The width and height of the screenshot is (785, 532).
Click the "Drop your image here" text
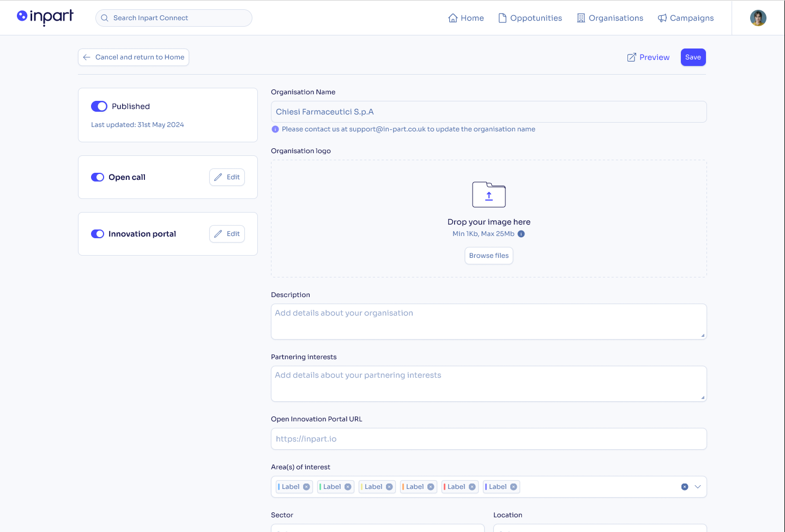489,222
